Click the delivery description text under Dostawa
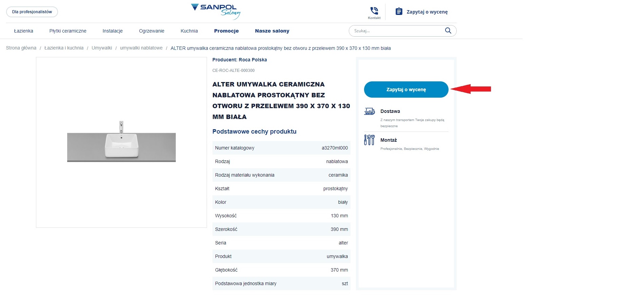The width and height of the screenshot is (644, 297). (x=412, y=123)
